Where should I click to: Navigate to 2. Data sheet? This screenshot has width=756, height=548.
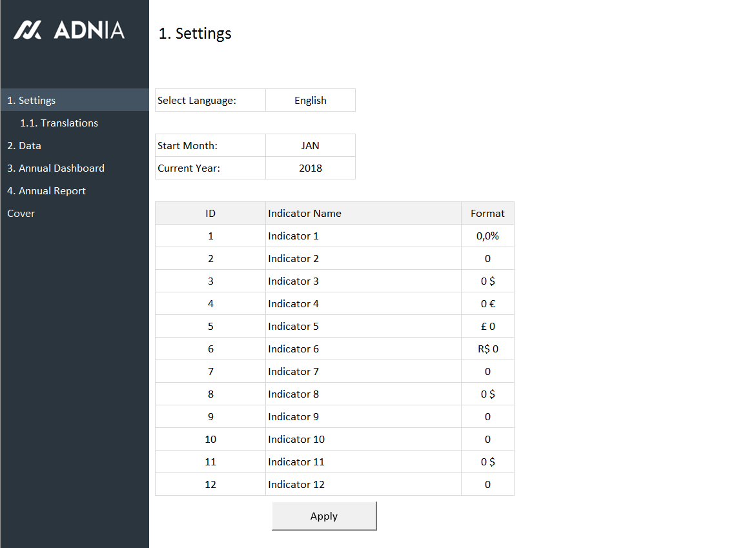tap(24, 145)
